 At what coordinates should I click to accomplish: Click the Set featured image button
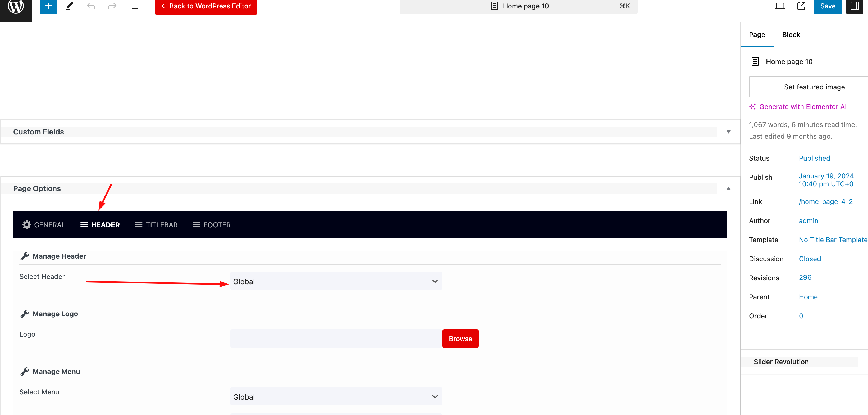coord(809,87)
